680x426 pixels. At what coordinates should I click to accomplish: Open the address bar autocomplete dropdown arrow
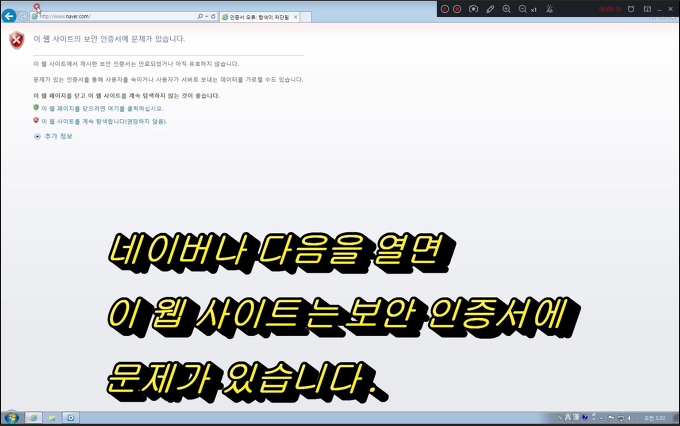coord(206,16)
